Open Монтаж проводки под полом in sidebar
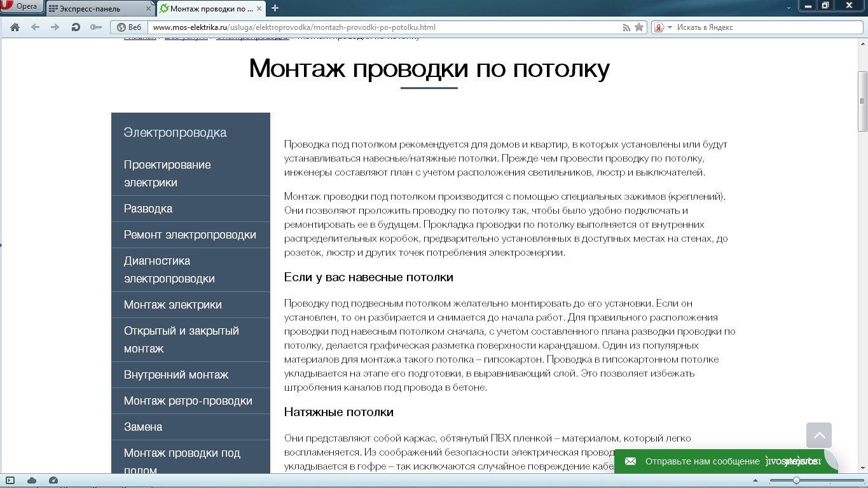This screenshot has width=868, height=488. (191, 457)
